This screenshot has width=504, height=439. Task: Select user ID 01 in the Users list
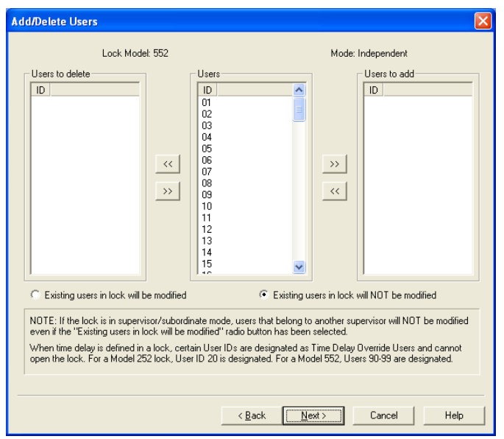pyautogui.click(x=207, y=103)
